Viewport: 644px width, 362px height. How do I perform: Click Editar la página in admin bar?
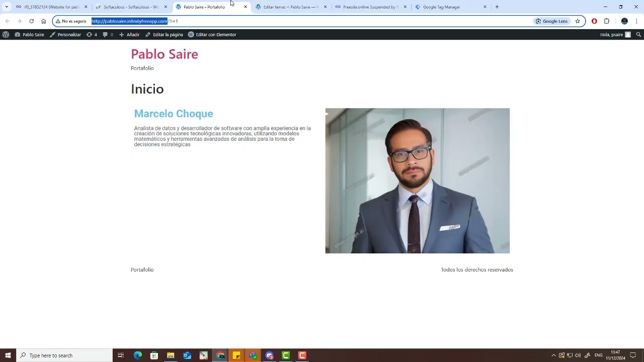(164, 35)
